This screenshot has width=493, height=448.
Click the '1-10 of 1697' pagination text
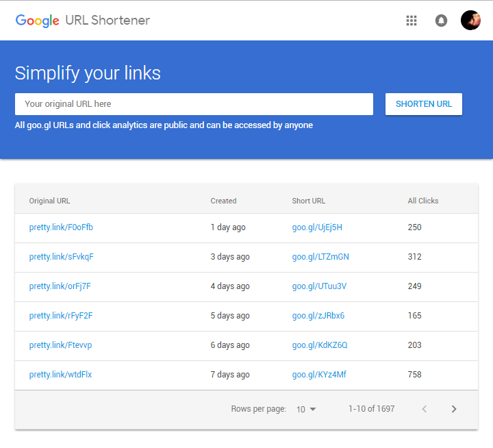pos(371,409)
